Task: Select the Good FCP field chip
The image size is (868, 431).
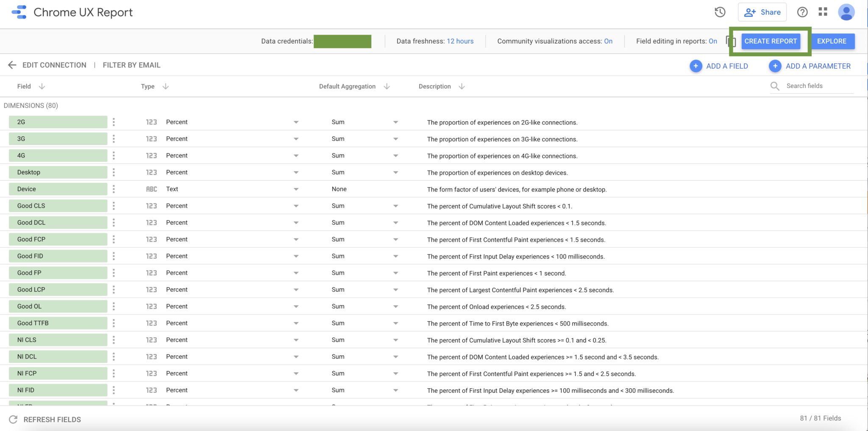Action: tap(58, 240)
